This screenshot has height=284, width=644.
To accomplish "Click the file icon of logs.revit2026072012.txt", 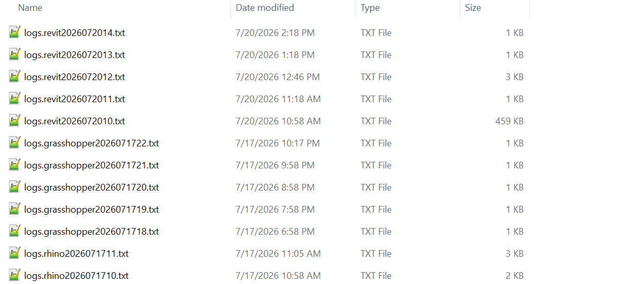I will click(14, 77).
